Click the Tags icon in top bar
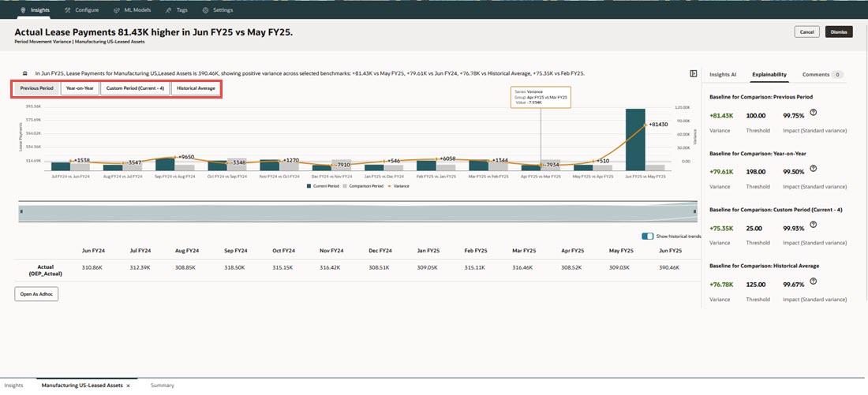868x395 pixels. (168, 10)
